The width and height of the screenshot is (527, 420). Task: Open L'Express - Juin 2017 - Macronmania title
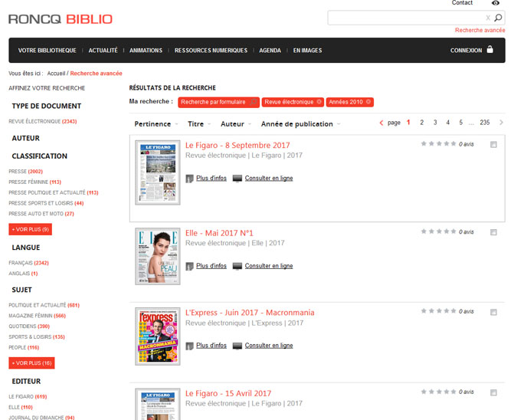250,313
